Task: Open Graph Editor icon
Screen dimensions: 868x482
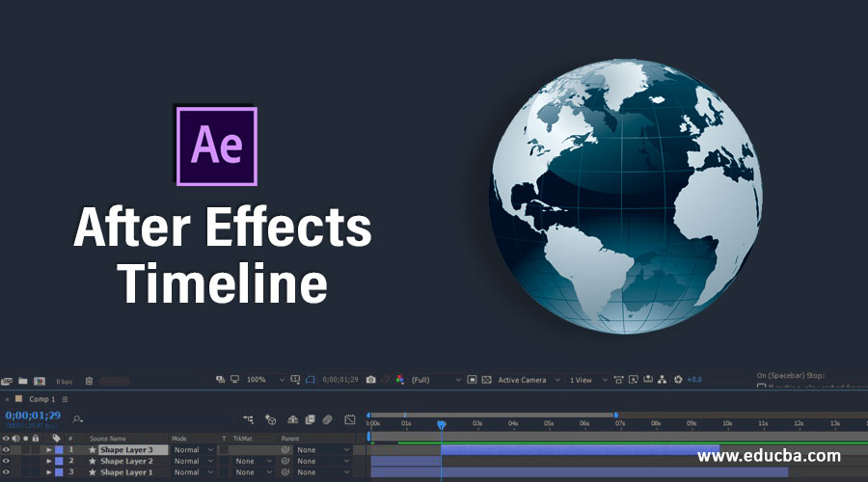Action: 350,419
